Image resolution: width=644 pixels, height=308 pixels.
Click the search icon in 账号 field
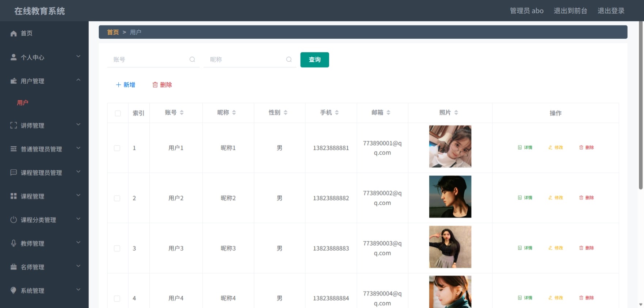(192, 59)
